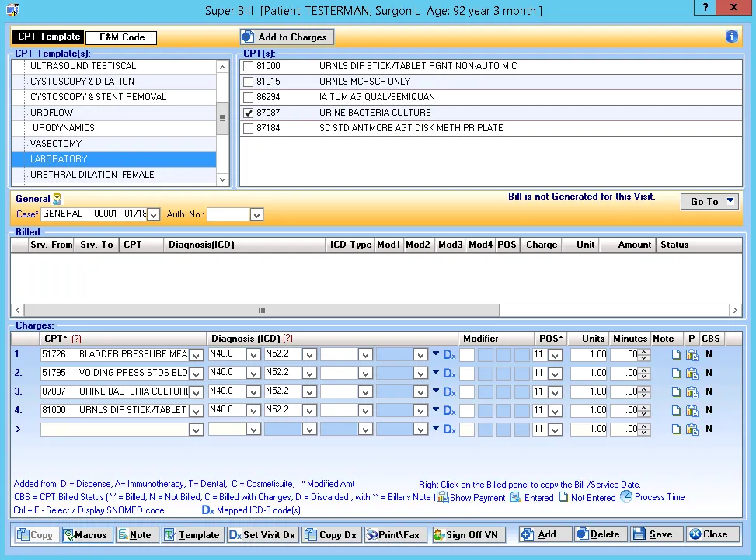Open the note icon for charge row 2
756x560 pixels.
pos(675,373)
